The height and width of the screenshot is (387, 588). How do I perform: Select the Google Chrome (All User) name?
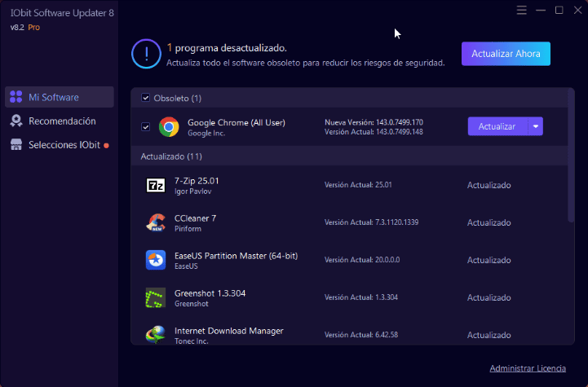[237, 122]
